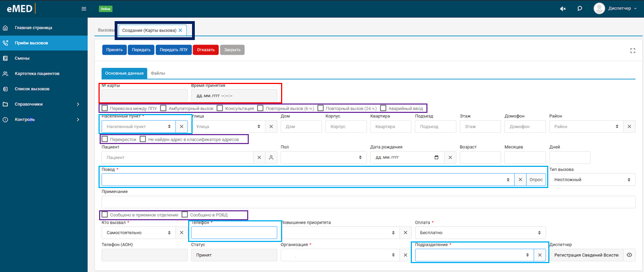Click the Опрос button beside Повод
This screenshot has width=644, height=272.
click(536, 180)
